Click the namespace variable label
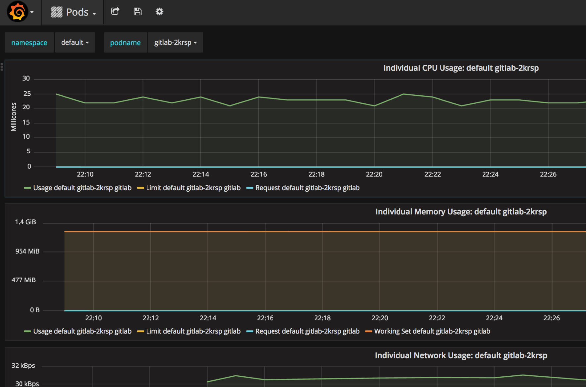 pos(29,42)
